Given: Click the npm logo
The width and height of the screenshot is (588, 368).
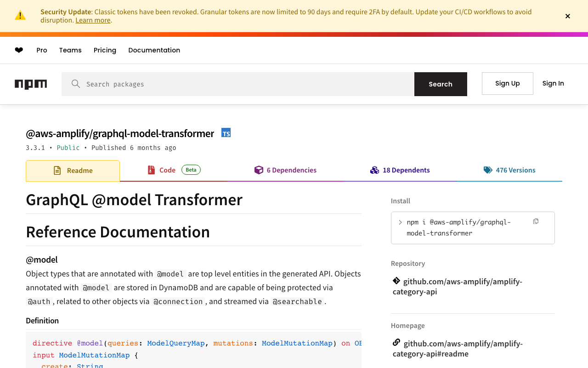Looking at the screenshot, I should coord(31,84).
